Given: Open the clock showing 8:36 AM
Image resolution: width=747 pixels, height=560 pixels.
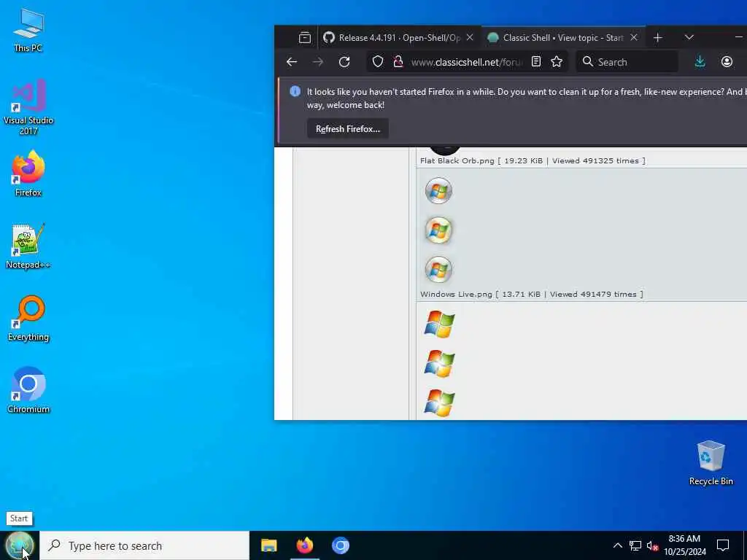Looking at the screenshot, I should tap(684, 545).
